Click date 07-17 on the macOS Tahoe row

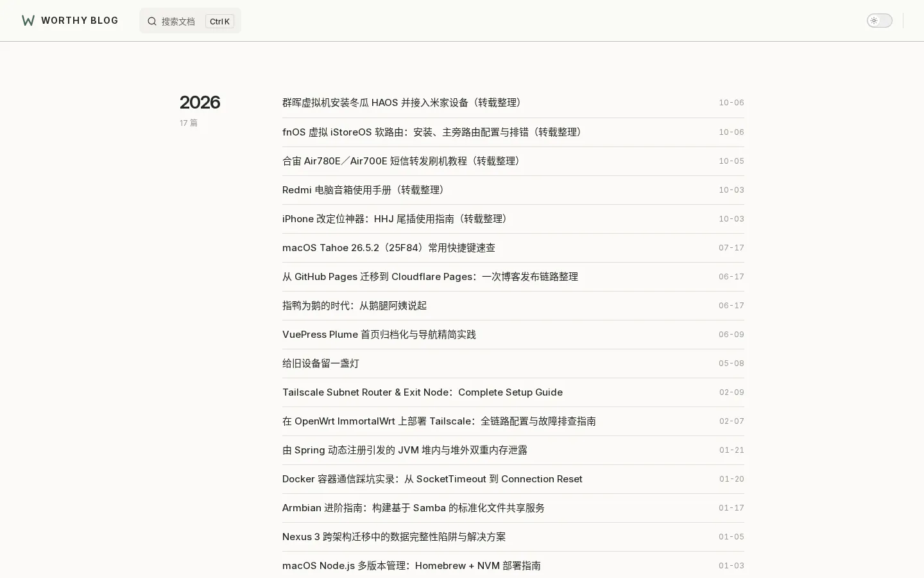click(732, 248)
